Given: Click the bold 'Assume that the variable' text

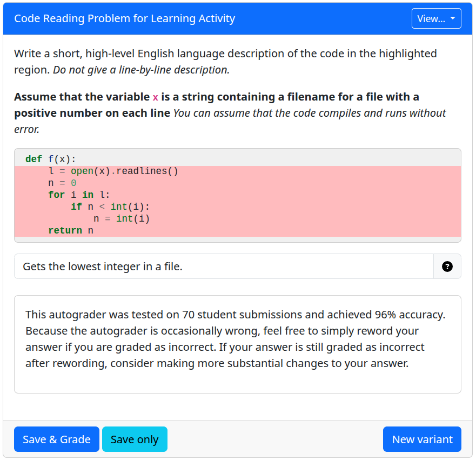Looking at the screenshot, I should [x=81, y=97].
